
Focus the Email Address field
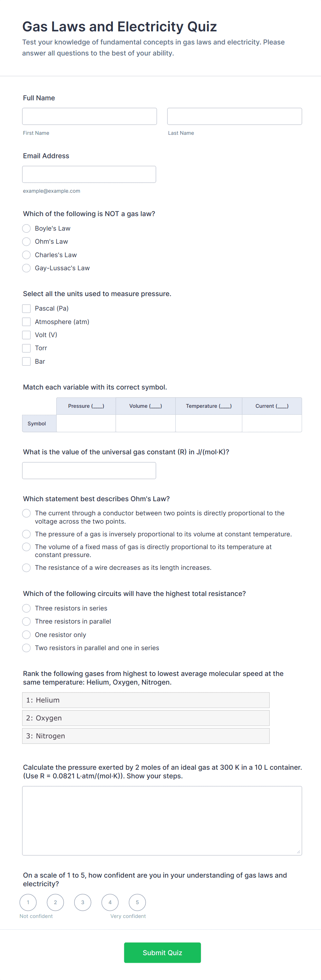coord(89,174)
